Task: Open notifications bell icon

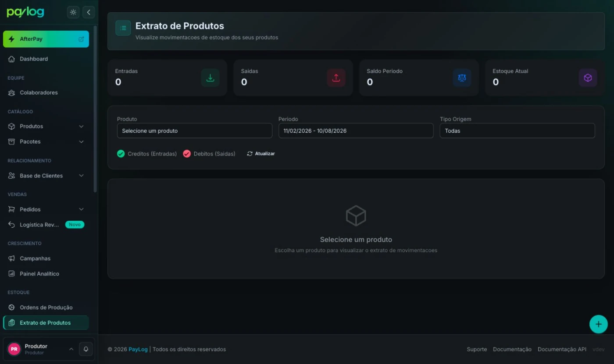Action: [x=86, y=349]
